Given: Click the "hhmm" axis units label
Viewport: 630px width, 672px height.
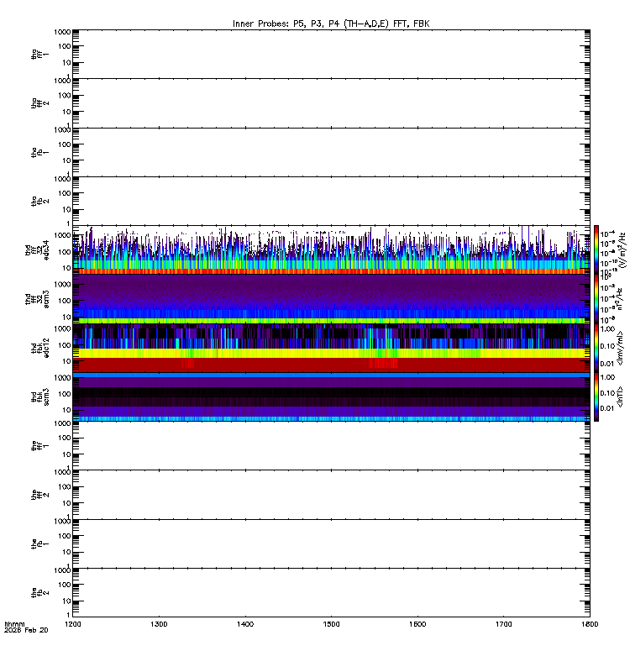Looking at the screenshot, I should pyautogui.click(x=14, y=624).
